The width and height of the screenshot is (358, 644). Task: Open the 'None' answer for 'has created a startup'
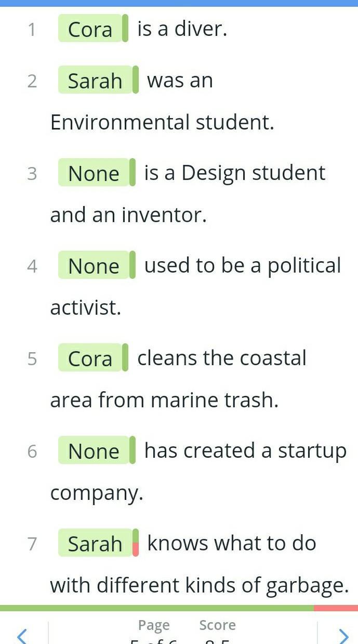pyautogui.click(x=94, y=450)
